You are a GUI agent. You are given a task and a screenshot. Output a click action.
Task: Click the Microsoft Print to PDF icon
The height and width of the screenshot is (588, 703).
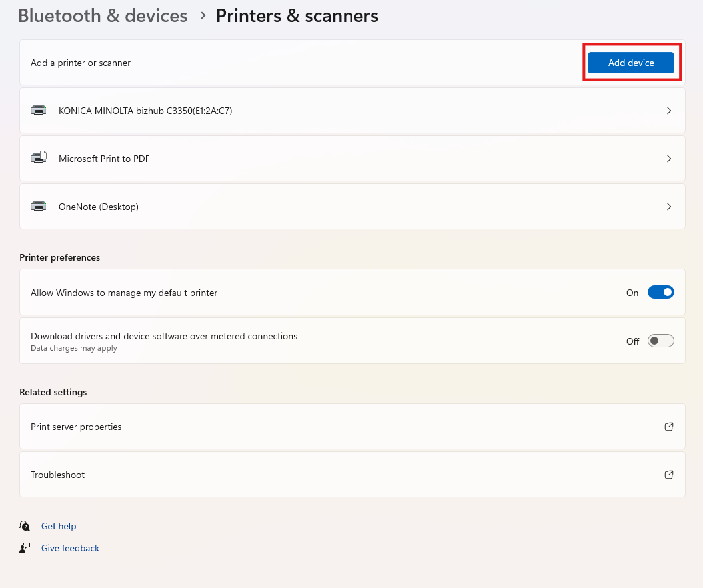point(39,159)
